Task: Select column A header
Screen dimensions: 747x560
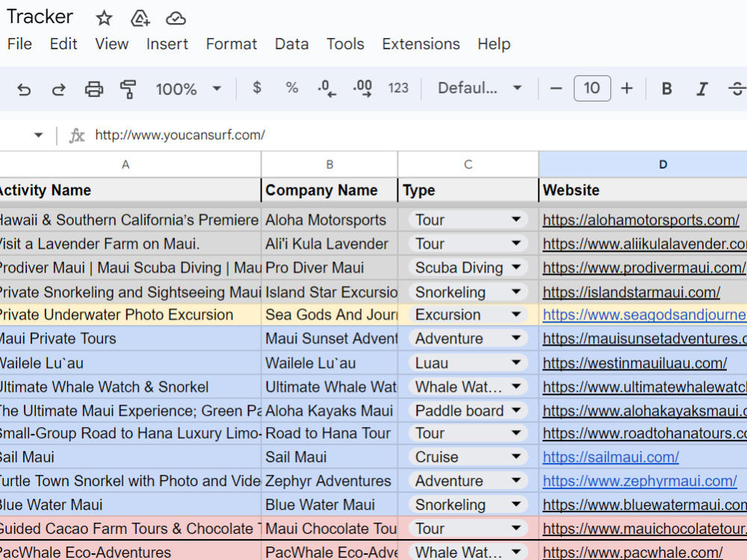Action: [x=125, y=164]
